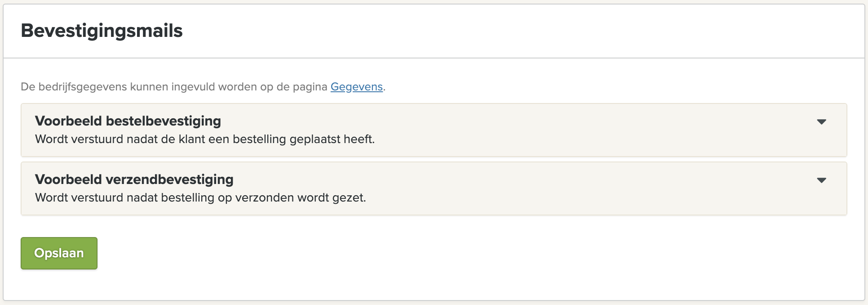Click the De bedrijfsgegevens intro sentence
Viewport: 868px width, 305px height.
pos(173,87)
